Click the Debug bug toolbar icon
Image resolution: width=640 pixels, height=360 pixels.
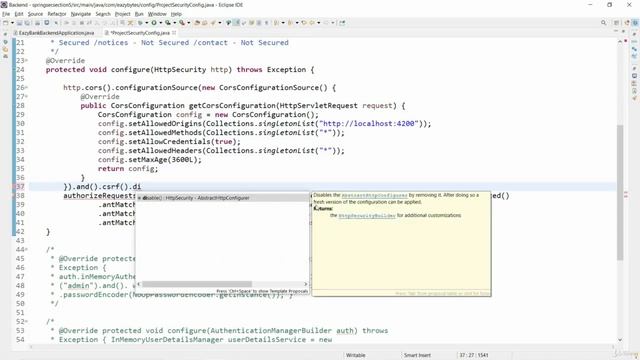[140, 23]
